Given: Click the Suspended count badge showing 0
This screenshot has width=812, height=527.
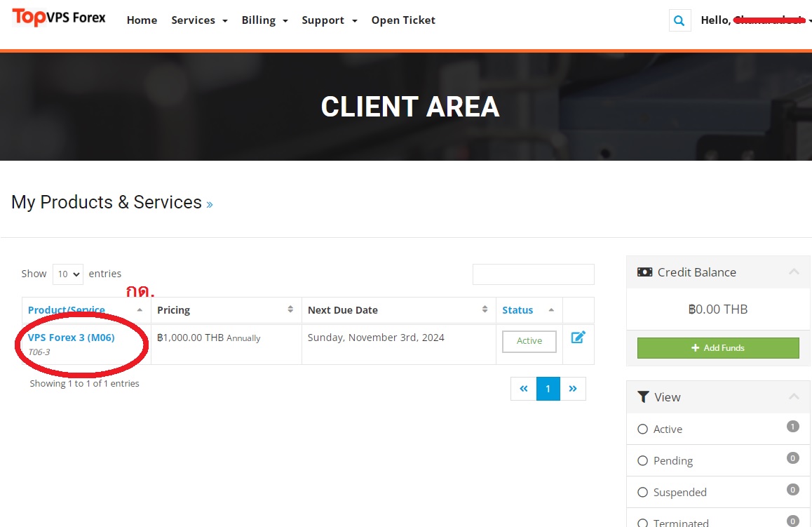Looking at the screenshot, I should click(793, 490).
